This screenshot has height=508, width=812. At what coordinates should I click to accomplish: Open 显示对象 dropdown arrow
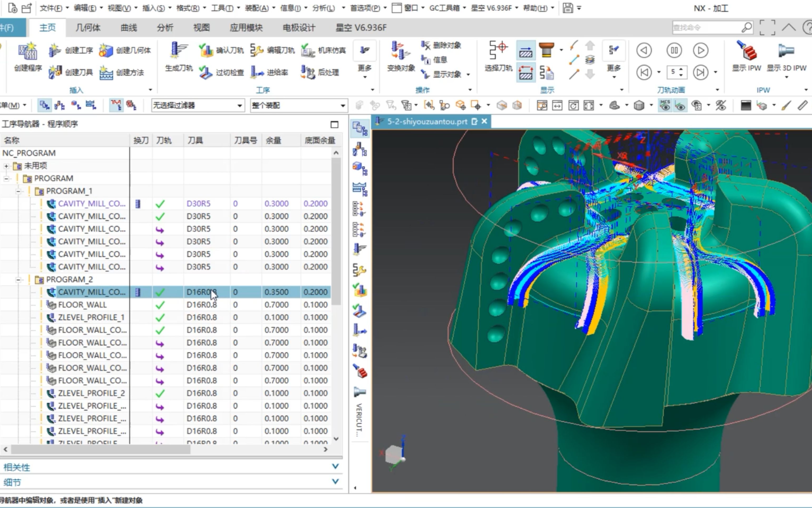click(x=468, y=74)
